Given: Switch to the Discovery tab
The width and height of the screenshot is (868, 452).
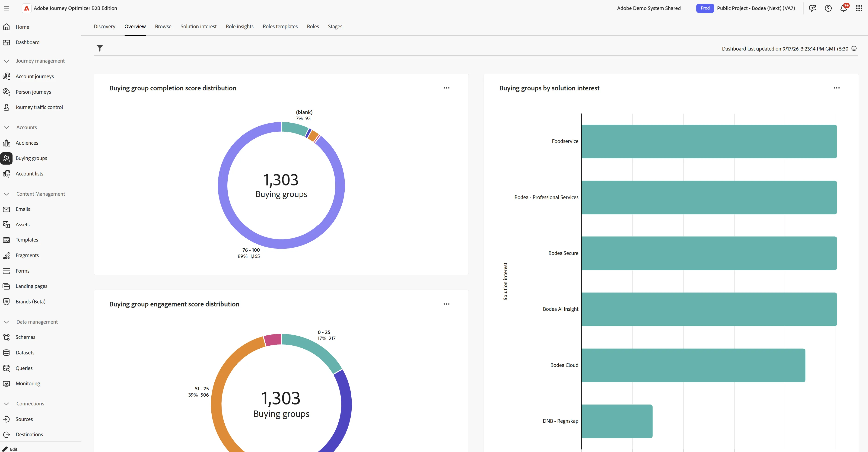Looking at the screenshot, I should (x=105, y=26).
